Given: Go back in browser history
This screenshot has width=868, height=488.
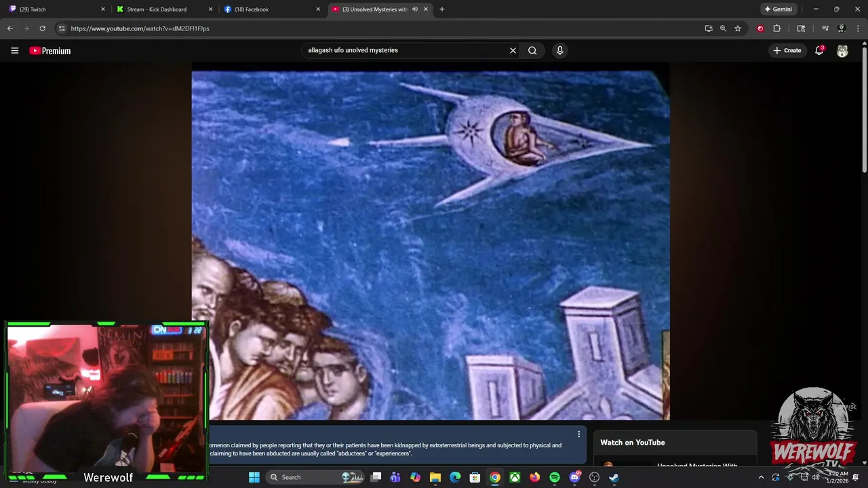Looking at the screenshot, I should click(x=9, y=28).
